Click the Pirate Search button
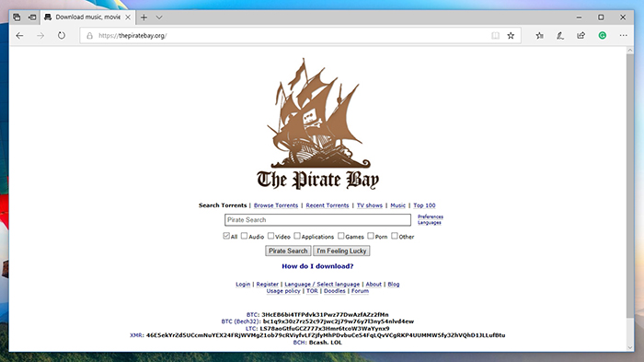This screenshot has width=644, height=362. 288,251
